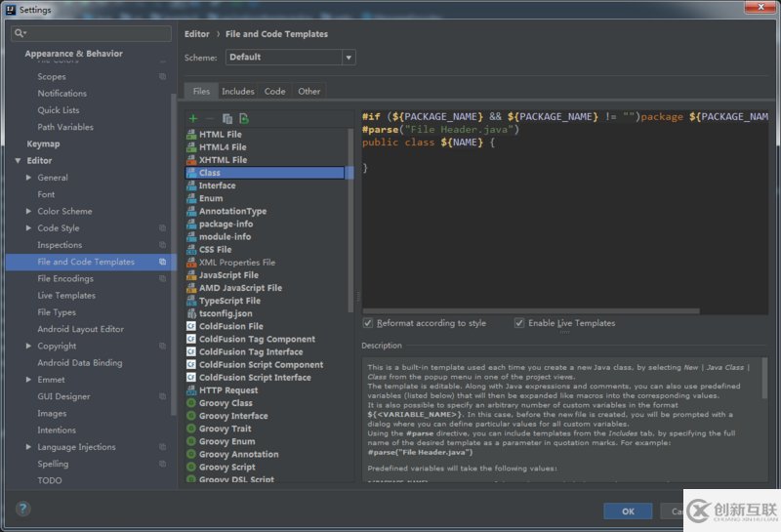Expand the Code Style tree node
781x532 pixels.
[28, 228]
